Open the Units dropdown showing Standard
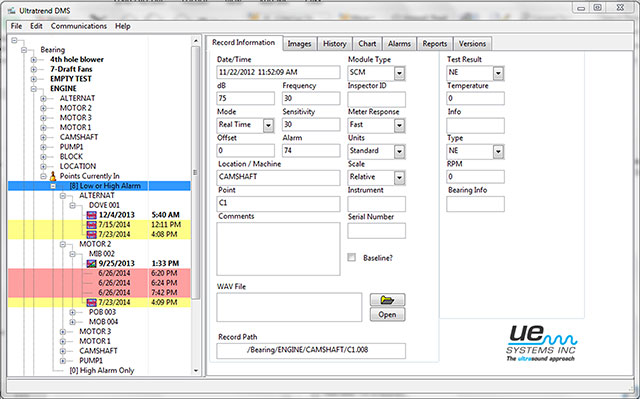The image size is (640, 399). pos(399,151)
